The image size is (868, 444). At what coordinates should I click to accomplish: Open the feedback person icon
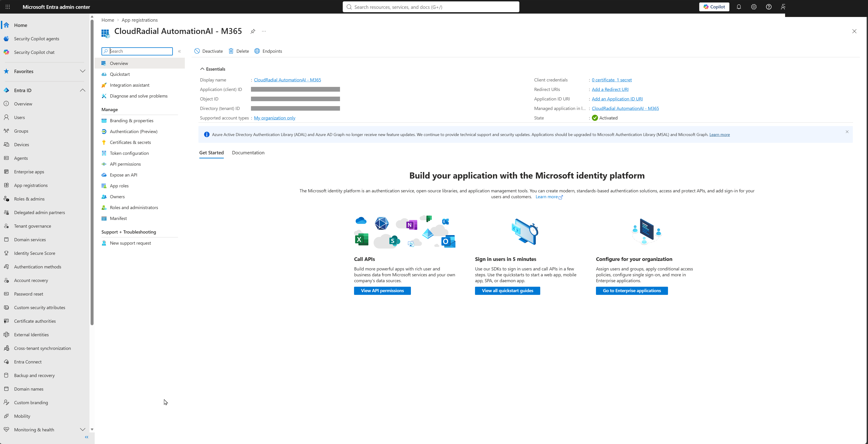point(783,7)
